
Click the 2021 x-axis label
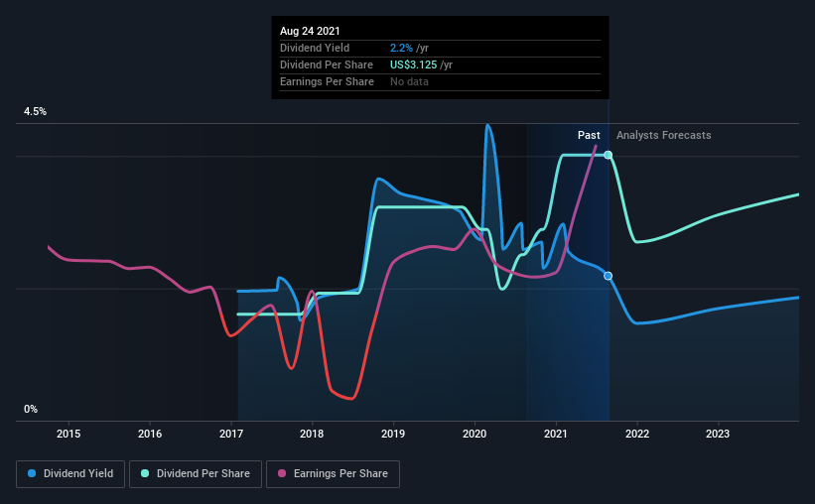coord(556,434)
